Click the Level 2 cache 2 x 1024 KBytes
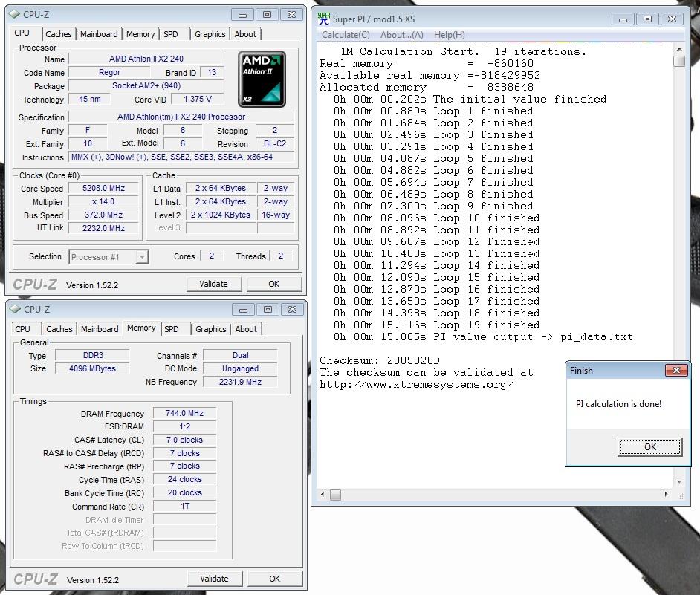 pos(221,215)
